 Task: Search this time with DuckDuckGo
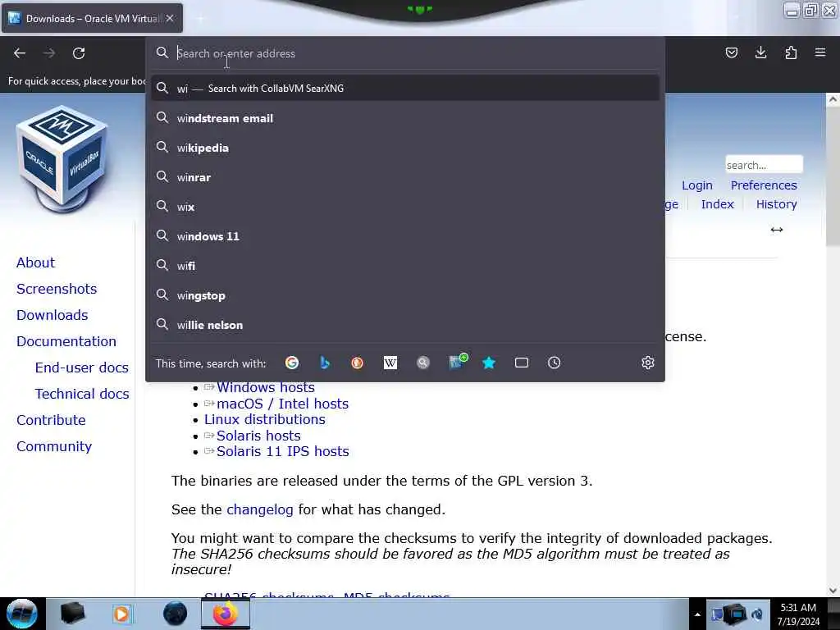[358, 363]
